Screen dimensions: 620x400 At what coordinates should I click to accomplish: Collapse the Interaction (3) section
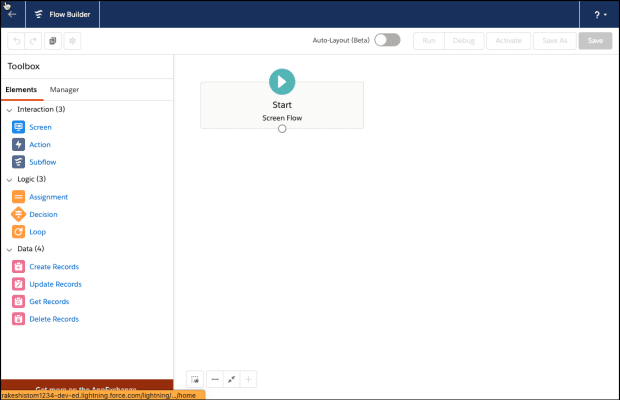pos(9,109)
